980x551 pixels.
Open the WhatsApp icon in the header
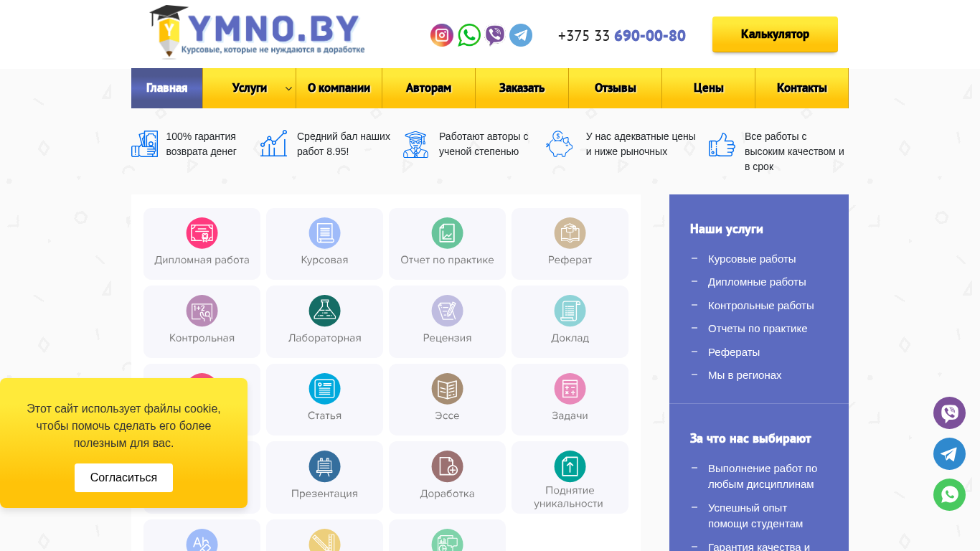click(x=469, y=35)
